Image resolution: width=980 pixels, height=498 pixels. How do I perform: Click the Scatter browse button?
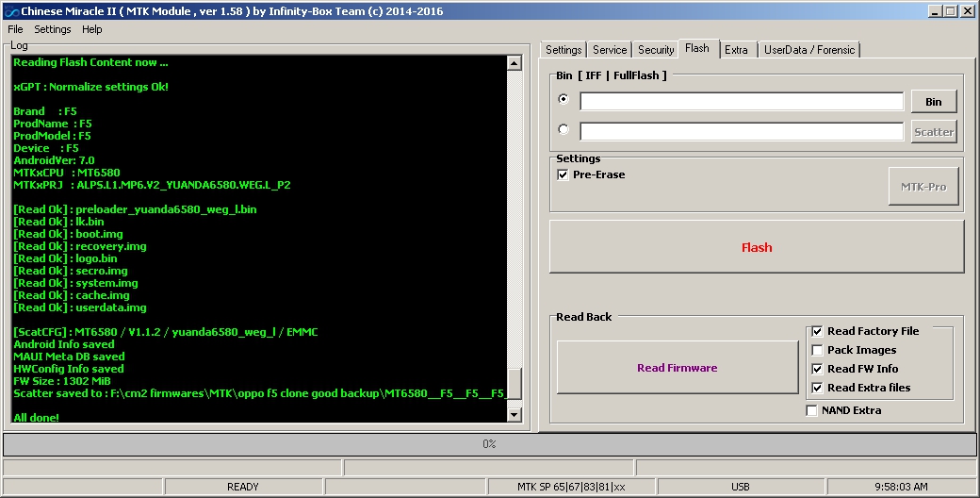pos(934,131)
